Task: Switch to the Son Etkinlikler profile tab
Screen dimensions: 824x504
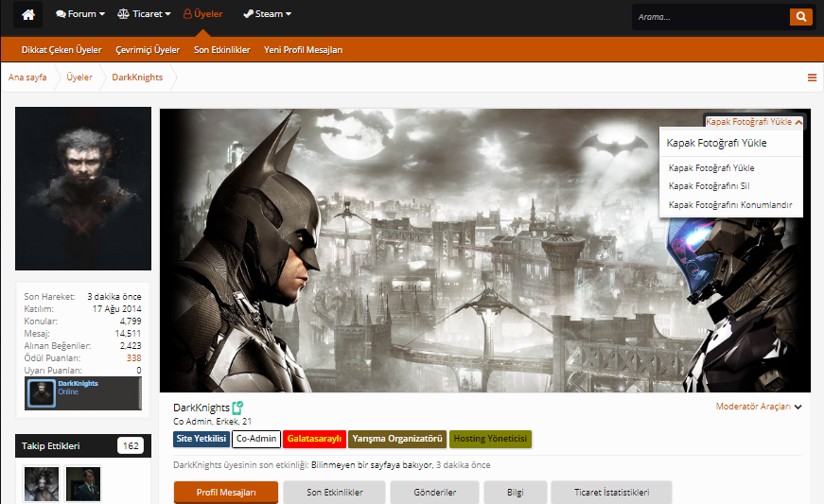Action: coord(335,493)
